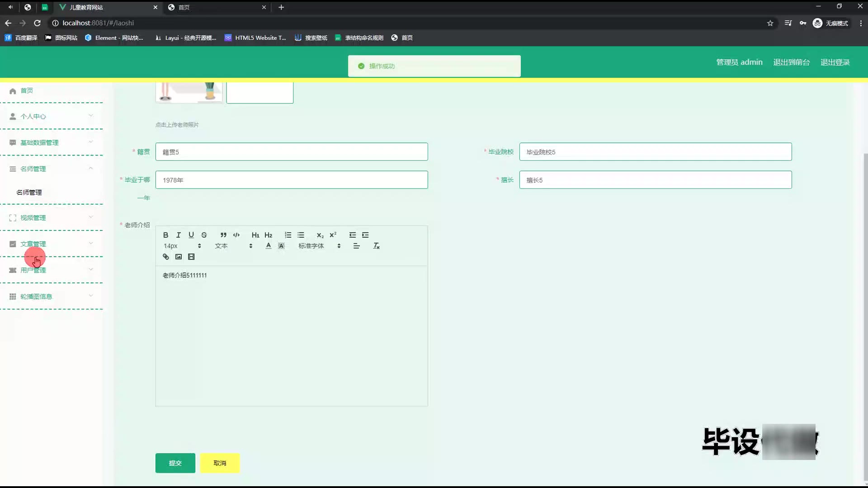The height and width of the screenshot is (488, 868).
Task: Click the page vertical scrollbar
Action: click(865, 316)
